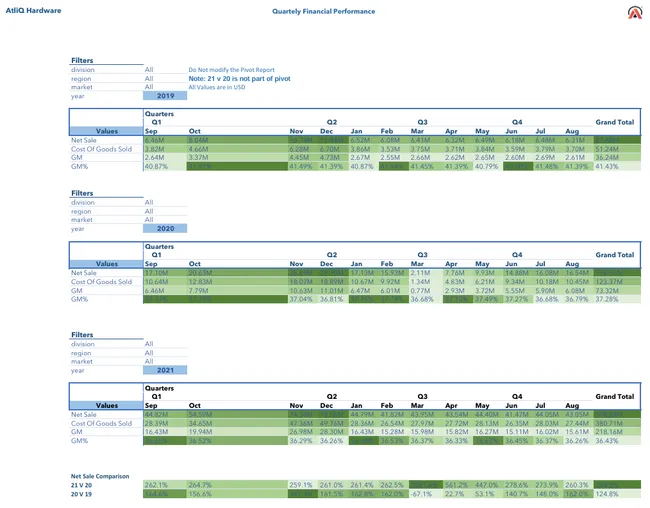This screenshot has height=508, width=650.
Task: Click 2019 GM% May cell 40.79%
Action: 488,166
